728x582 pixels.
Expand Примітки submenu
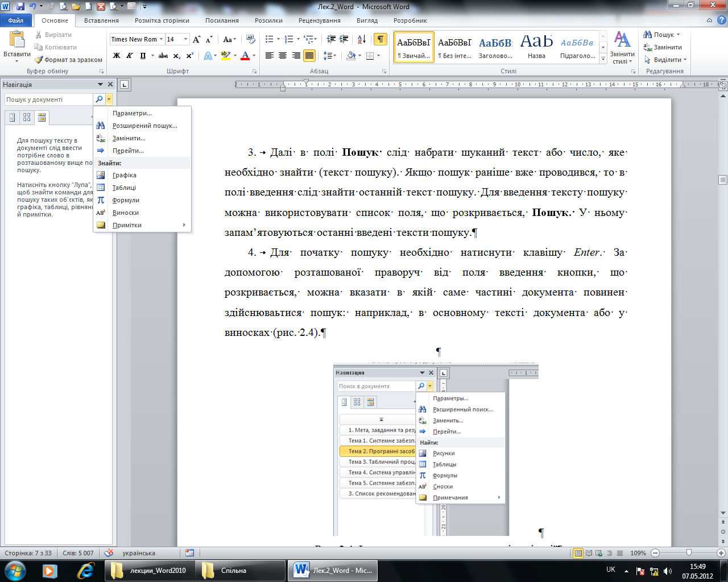click(142, 225)
